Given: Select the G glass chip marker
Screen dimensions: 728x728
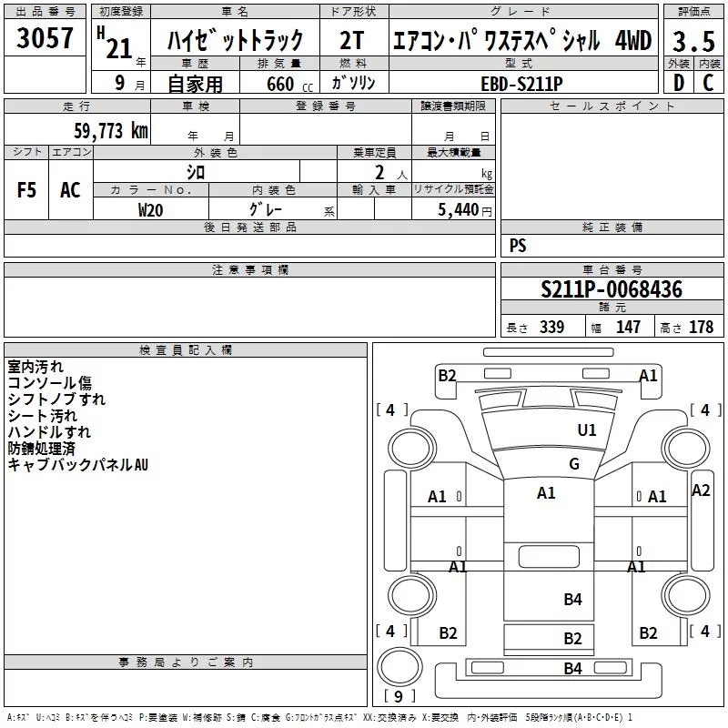Looking at the screenshot, I should (574, 463).
